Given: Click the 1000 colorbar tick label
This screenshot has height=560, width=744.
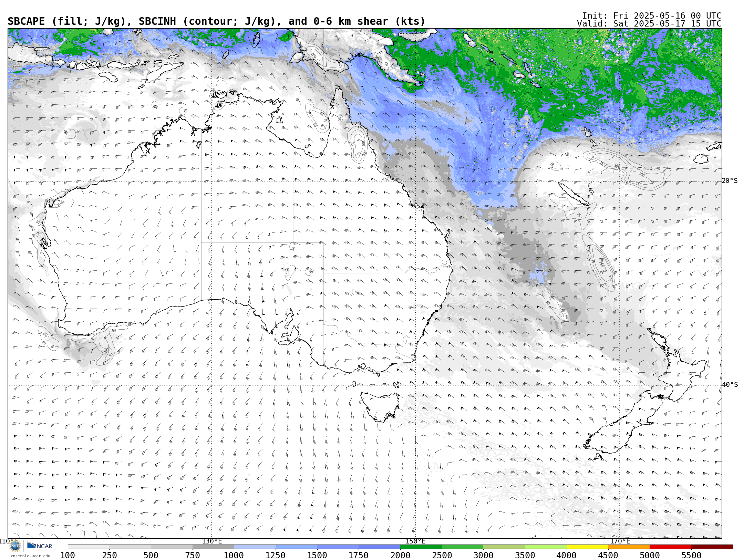Looking at the screenshot, I should 234,555.
